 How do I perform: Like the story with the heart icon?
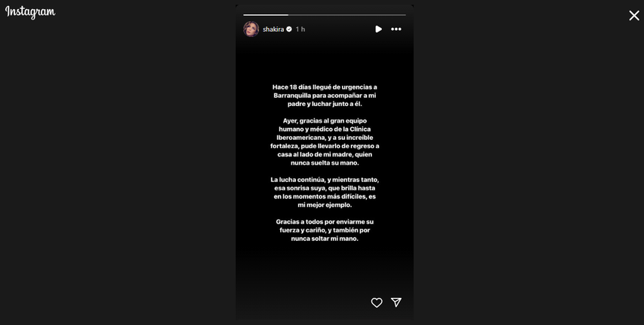click(377, 302)
